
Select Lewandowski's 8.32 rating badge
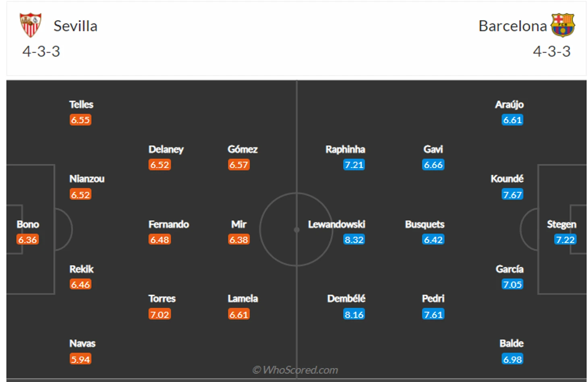point(354,240)
